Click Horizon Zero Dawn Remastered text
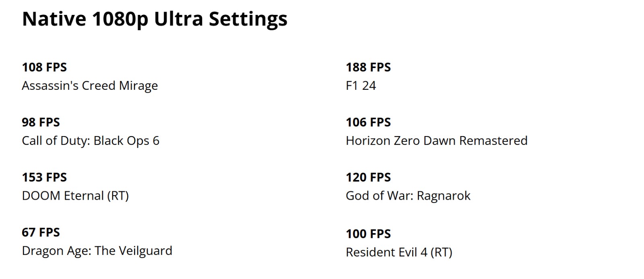Viewport: 644px width, 279px height. [437, 141]
